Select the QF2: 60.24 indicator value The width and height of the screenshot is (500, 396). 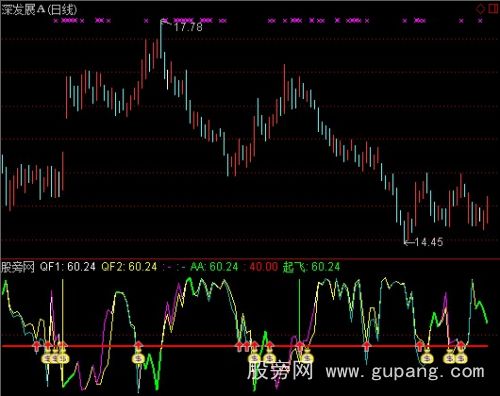(129, 267)
